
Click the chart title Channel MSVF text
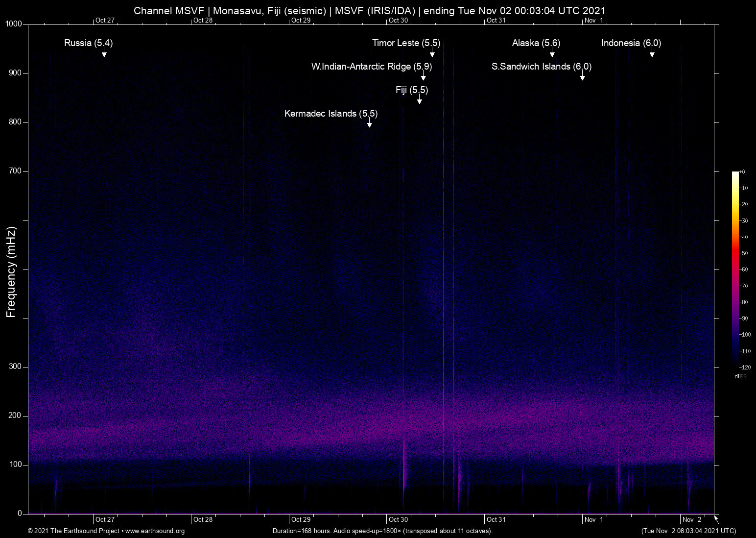coord(169,10)
